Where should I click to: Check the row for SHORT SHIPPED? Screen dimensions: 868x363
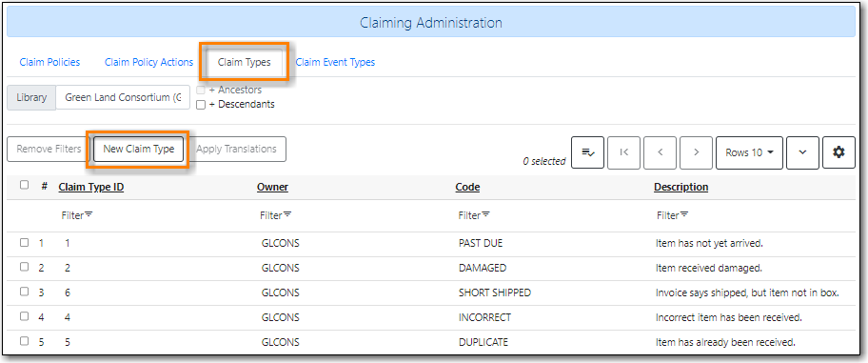coord(25,292)
